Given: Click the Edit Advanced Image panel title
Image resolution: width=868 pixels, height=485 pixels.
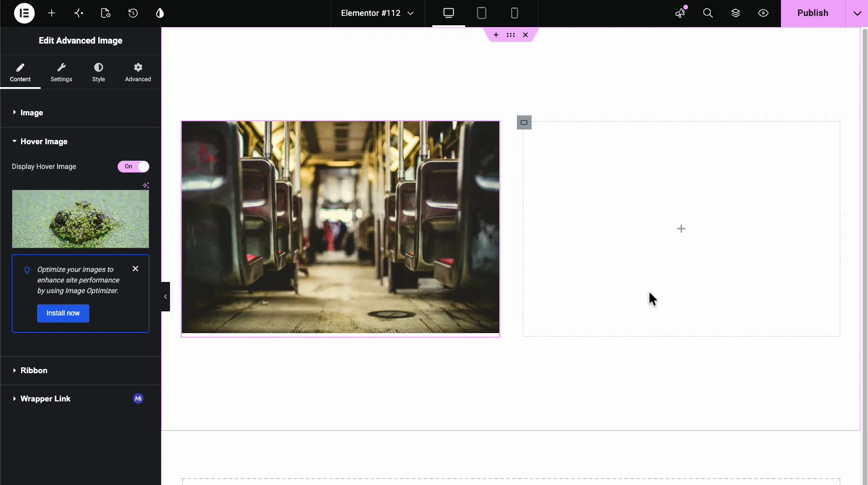Looking at the screenshot, I should (x=81, y=41).
